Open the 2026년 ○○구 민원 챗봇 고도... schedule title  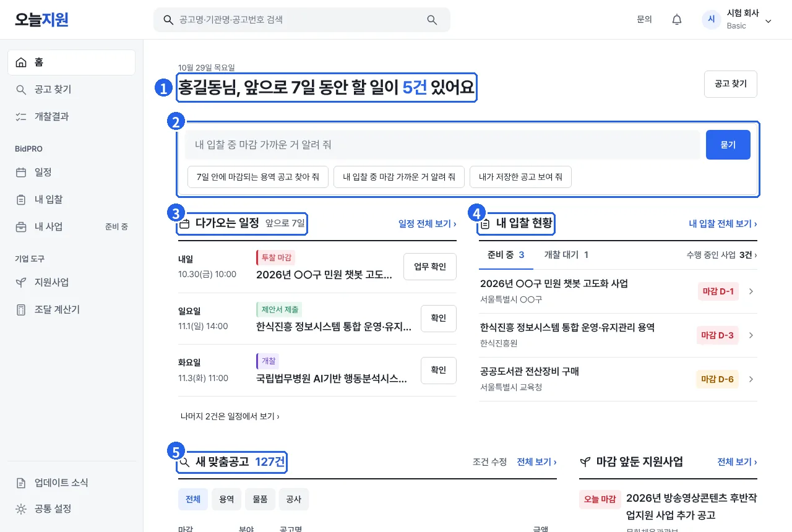coord(324,275)
